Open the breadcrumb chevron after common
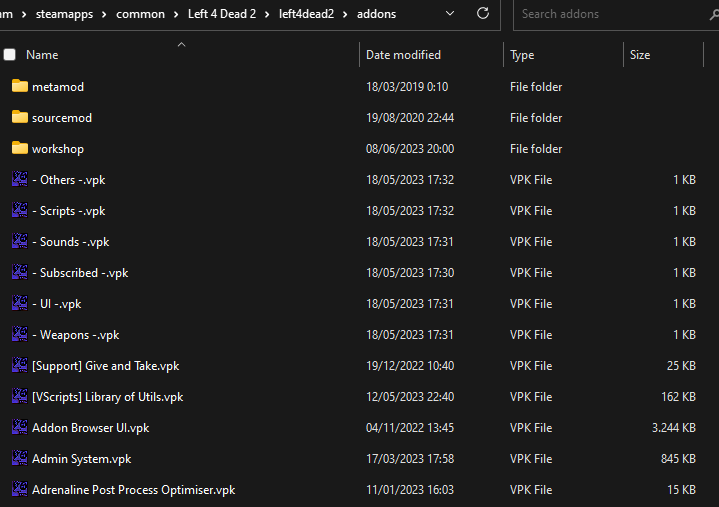719x507 pixels. click(175, 14)
